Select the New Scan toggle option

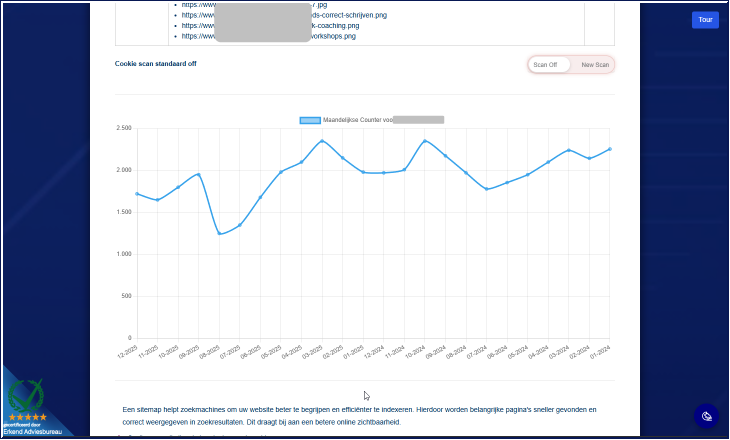pos(594,65)
